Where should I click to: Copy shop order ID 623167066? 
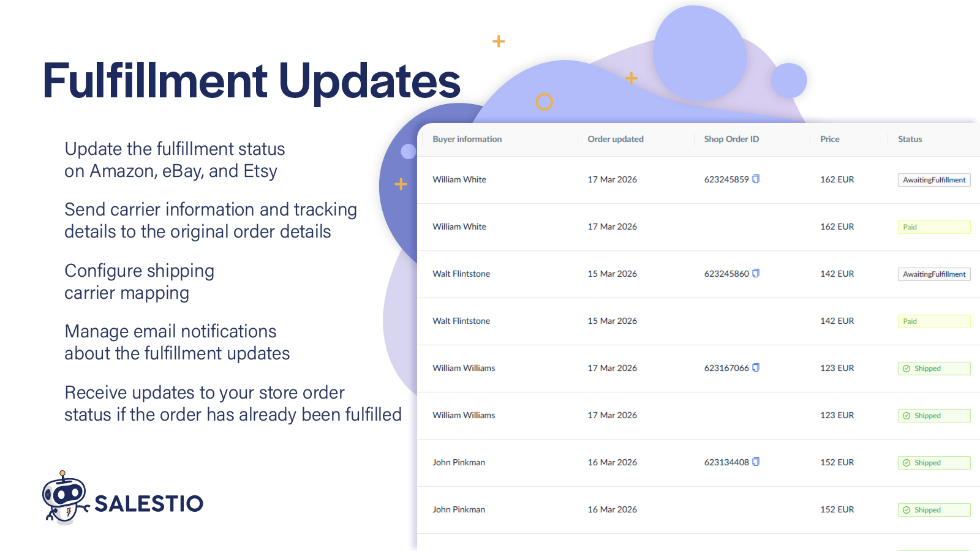tap(756, 367)
